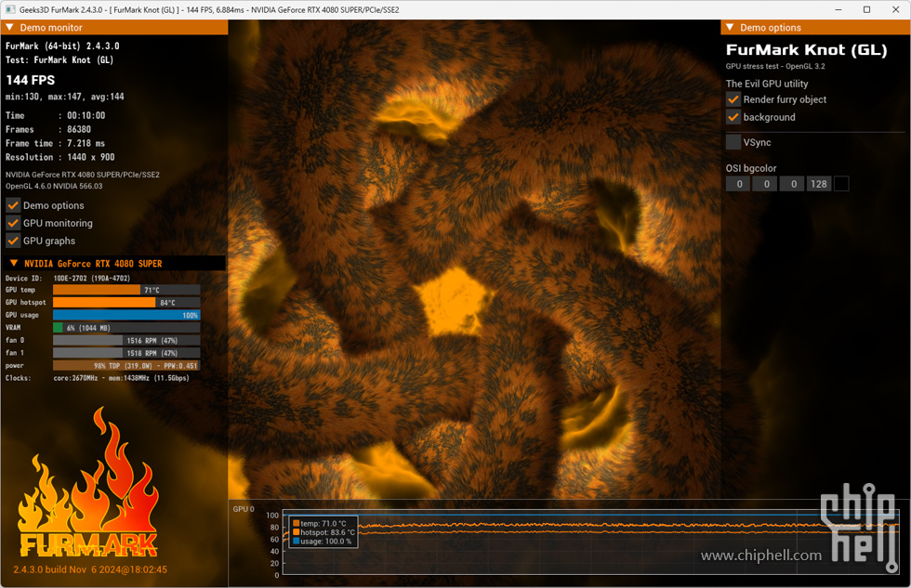Click the min:130, max:147, avg:144 line
This screenshot has width=911, height=588.
[64, 97]
